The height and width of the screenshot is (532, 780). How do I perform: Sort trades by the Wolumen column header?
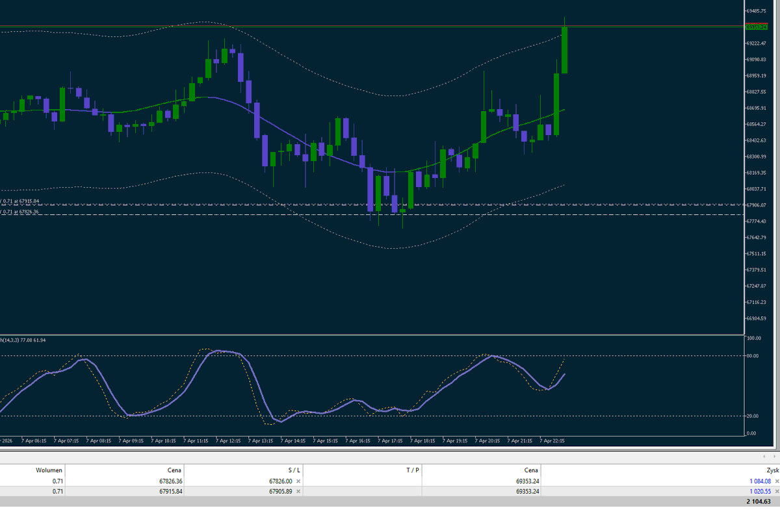(49, 470)
